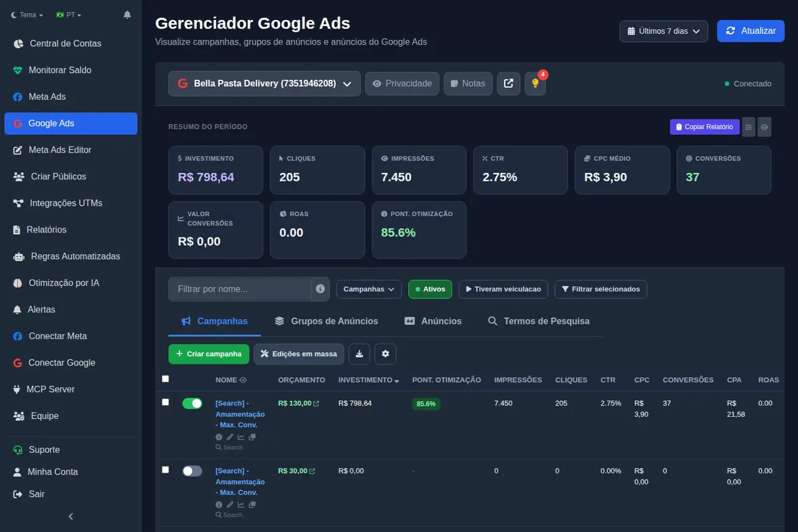The image size is (798, 532).
Task: Edit R$ 30,00 budget via external link icon
Action: coord(312,471)
